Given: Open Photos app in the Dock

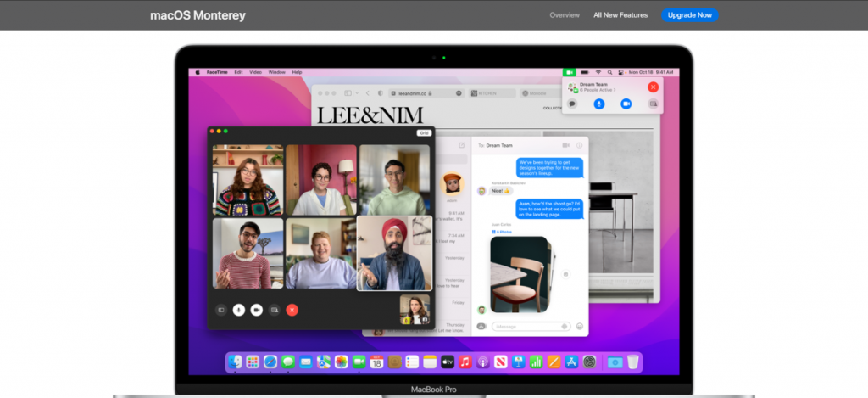Looking at the screenshot, I should (341, 362).
